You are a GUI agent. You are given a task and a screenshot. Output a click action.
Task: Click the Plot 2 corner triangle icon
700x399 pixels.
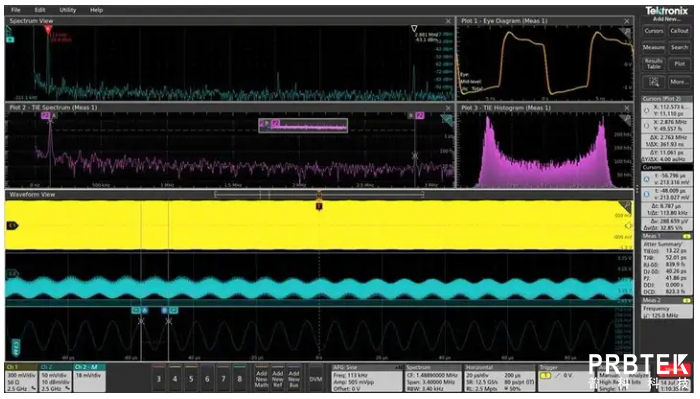click(x=447, y=120)
